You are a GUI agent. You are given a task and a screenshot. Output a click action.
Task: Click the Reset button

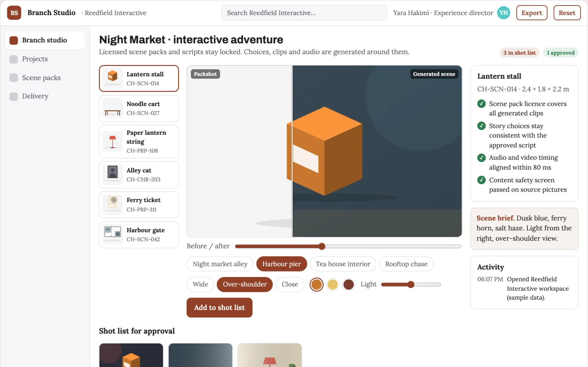pyautogui.click(x=567, y=13)
